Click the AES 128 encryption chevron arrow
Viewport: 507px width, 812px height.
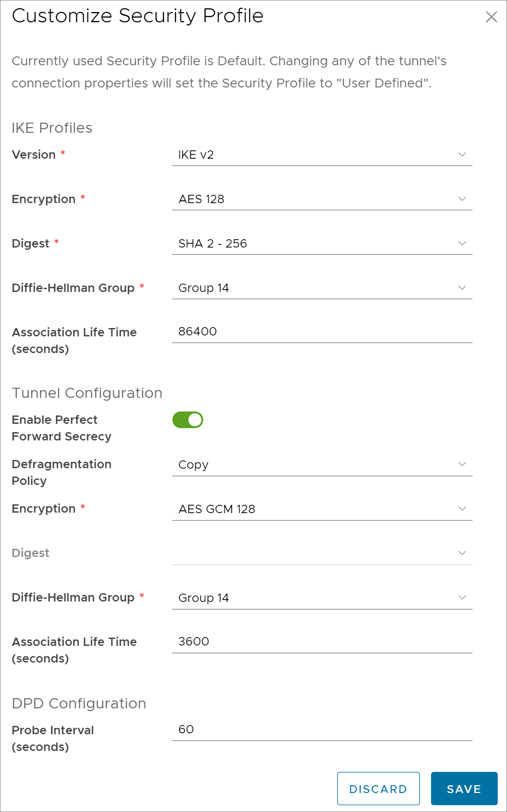click(462, 199)
